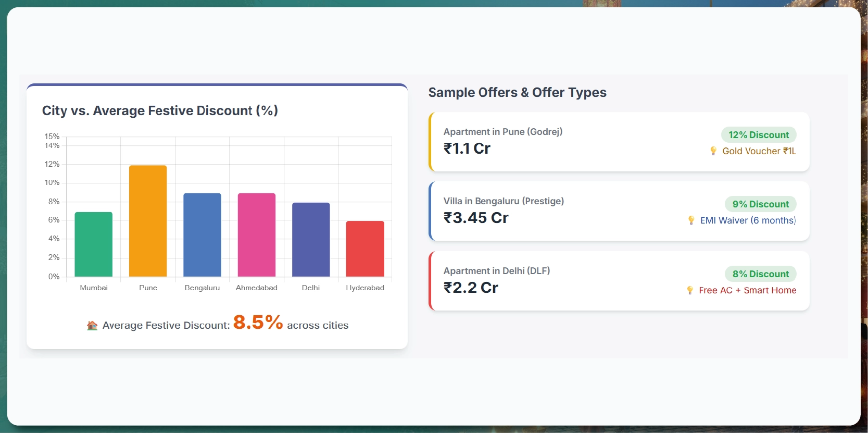Click the blue Bengaluru bar

click(x=202, y=235)
